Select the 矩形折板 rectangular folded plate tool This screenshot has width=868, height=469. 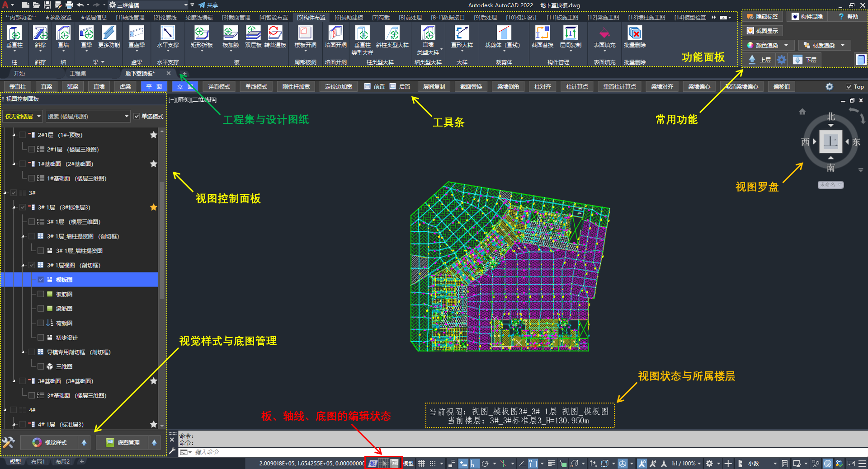click(202, 34)
